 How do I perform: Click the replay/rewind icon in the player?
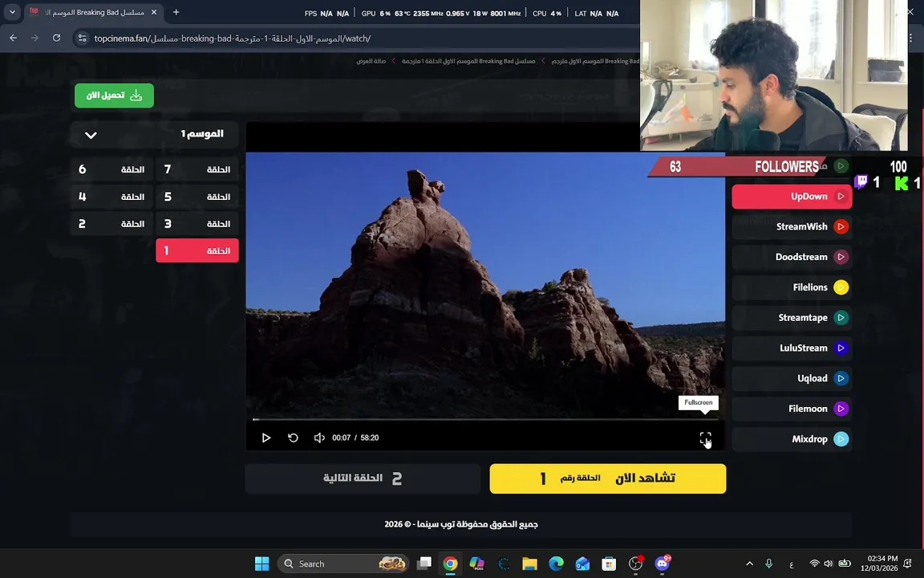coord(293,438)
